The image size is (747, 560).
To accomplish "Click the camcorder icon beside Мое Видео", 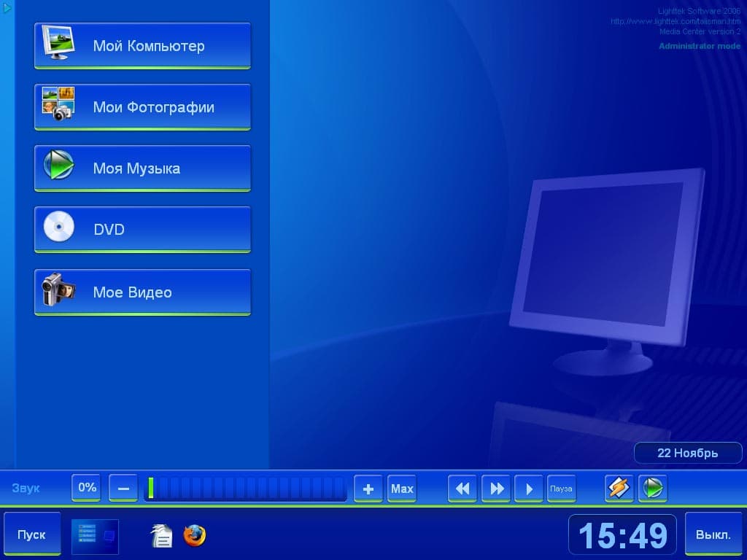I will (58, 289).
